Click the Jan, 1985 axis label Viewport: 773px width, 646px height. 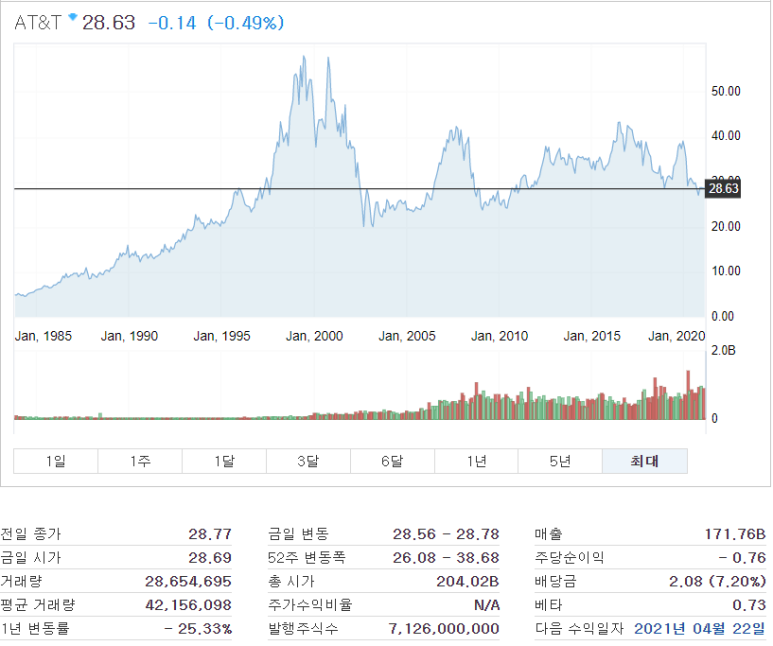[x=43, y=336]
